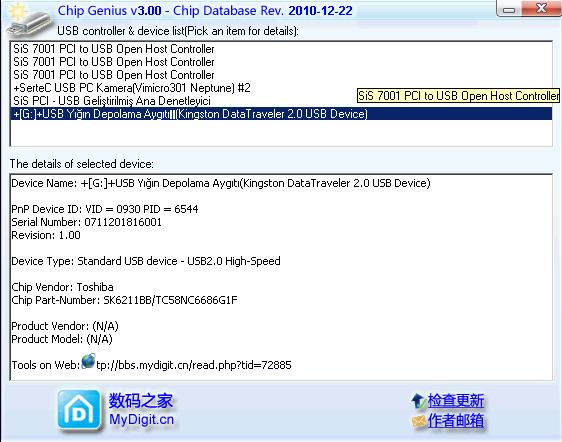Click the PnP Device ID VID PID line

click(105, 209)
